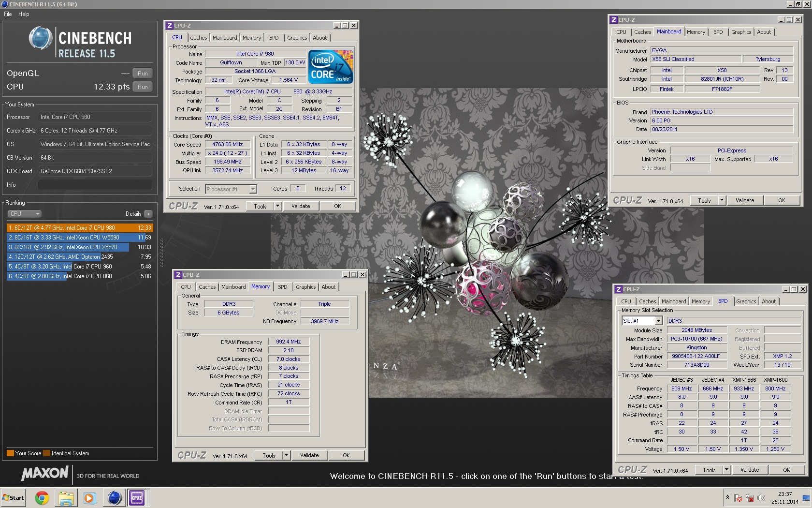Show hidden system tray icons arrow

(727, 497)
